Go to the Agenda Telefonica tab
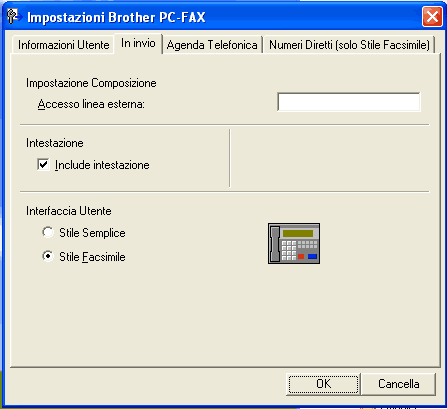Image resolution: width=447 pixels, height=409 pixels. point(212,45)
